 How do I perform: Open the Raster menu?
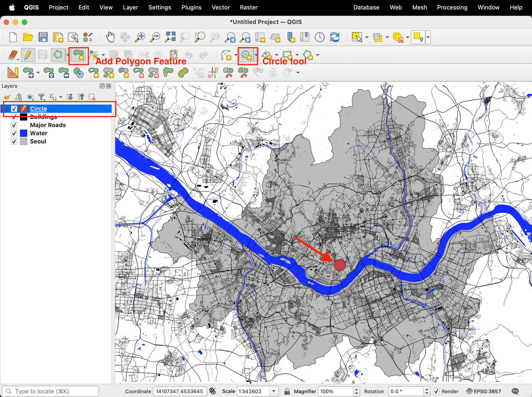click(249, 8)
